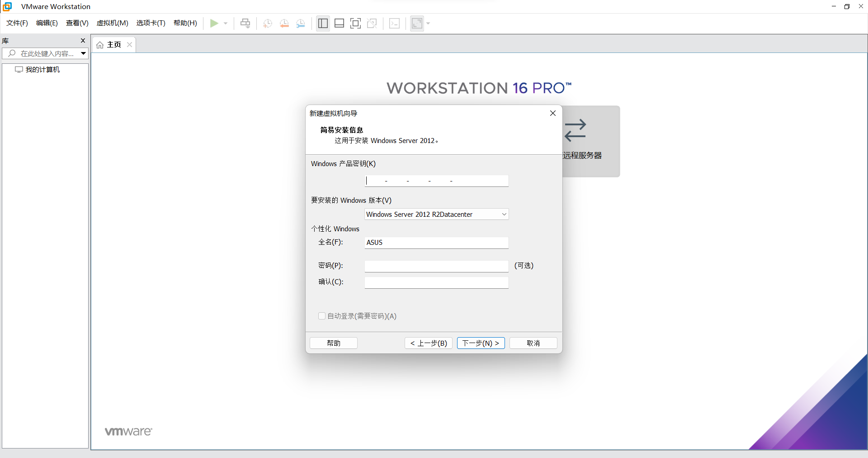Click the 主页 tab home icon
868x458 pixels.
click(100, 45)
